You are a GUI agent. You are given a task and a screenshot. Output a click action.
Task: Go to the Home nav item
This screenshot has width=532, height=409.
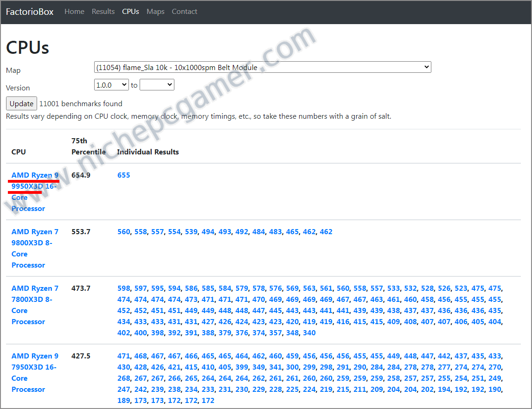[74, 12]
